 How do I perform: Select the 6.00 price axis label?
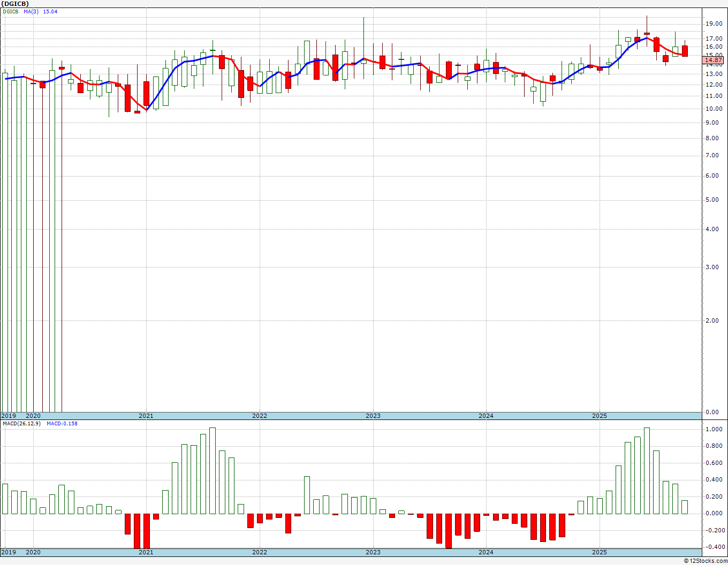(x=712, y=176)
